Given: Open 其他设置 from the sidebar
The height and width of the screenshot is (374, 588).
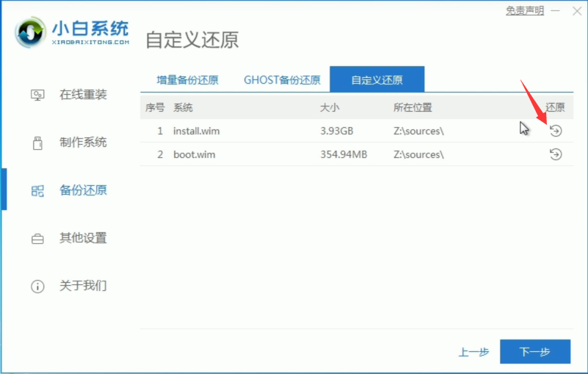Looking at the screenshot, I should click(x=82, y=238).
